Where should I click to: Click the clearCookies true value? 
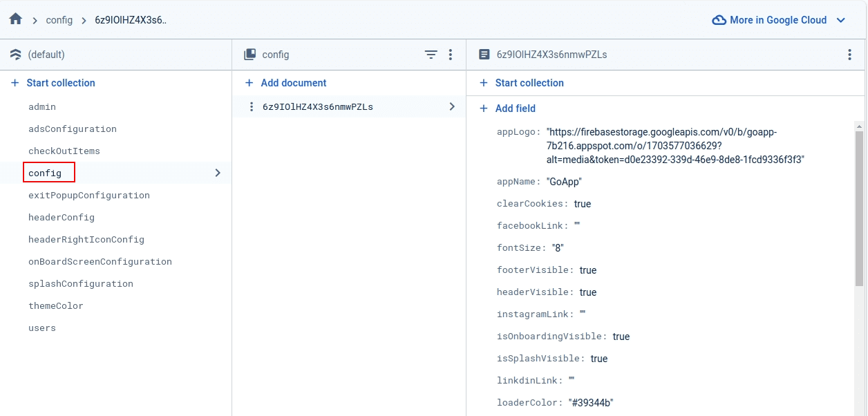click(x=582, y=204)
